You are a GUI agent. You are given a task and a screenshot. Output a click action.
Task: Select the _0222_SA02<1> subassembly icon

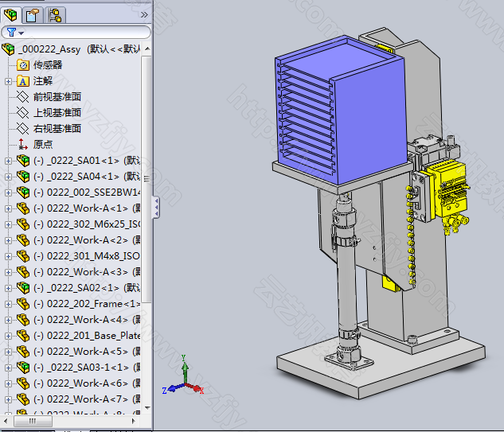[23, 288]
